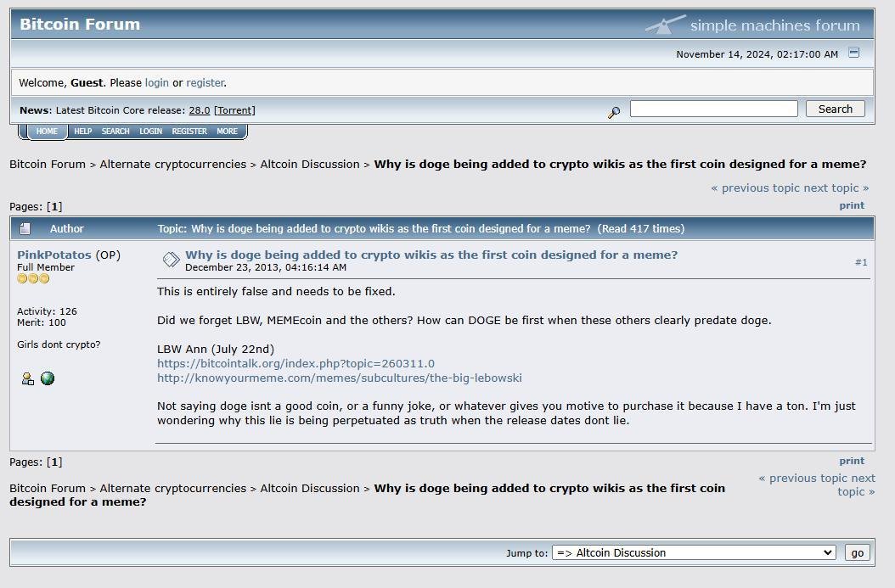
Task: Open PinkPotatos profile icon
Action: pos(27,378)
